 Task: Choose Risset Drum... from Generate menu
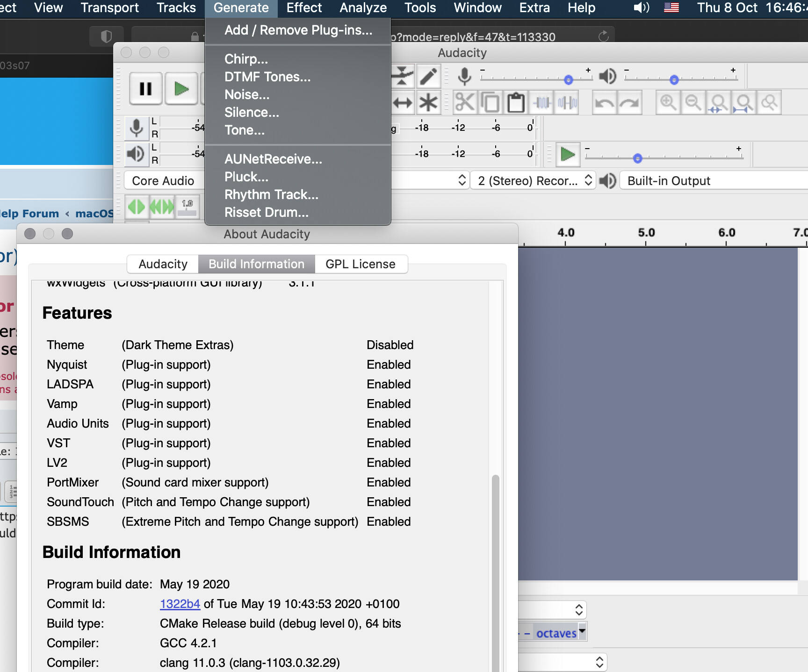pos(298,212)
